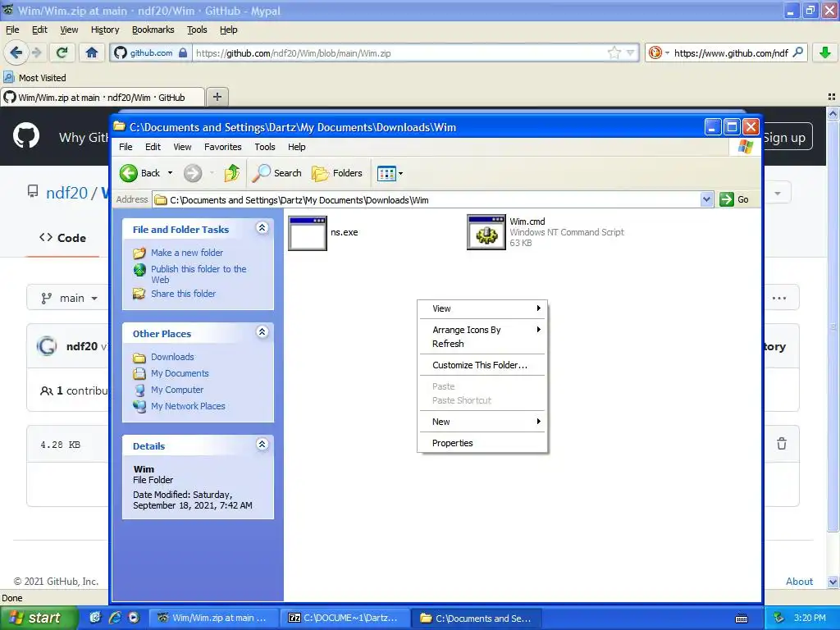Screen dimensions: 840x630
Task: Click the browser page scrollbar down arrow
Action: [x=833, y=582]
